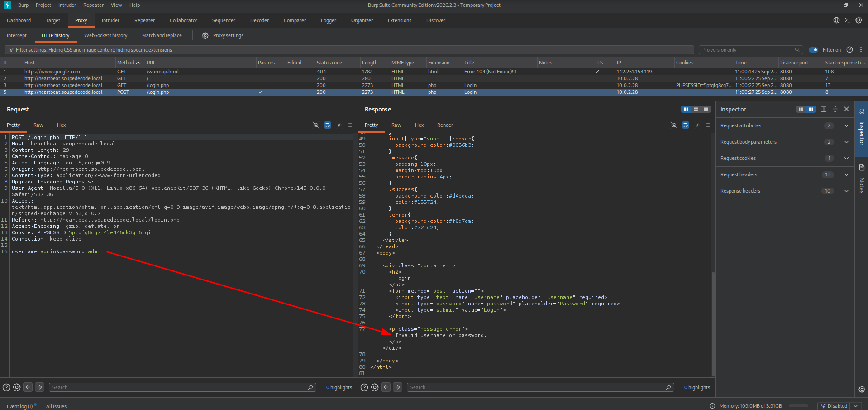
Task: Open side bar settings gear at bottom right
Action: pyautogui.click(x=862, y=389)
